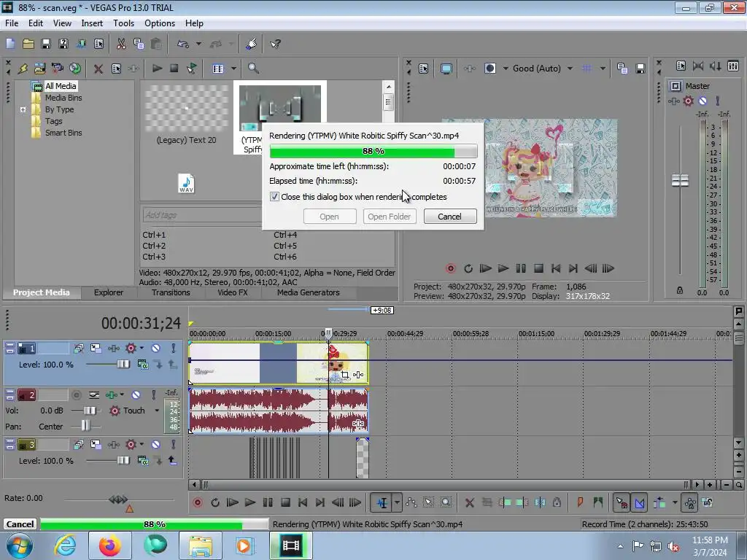Click the Insert Marker icon
The height and width of the screenshot is (560, 747).
[580, 502]
